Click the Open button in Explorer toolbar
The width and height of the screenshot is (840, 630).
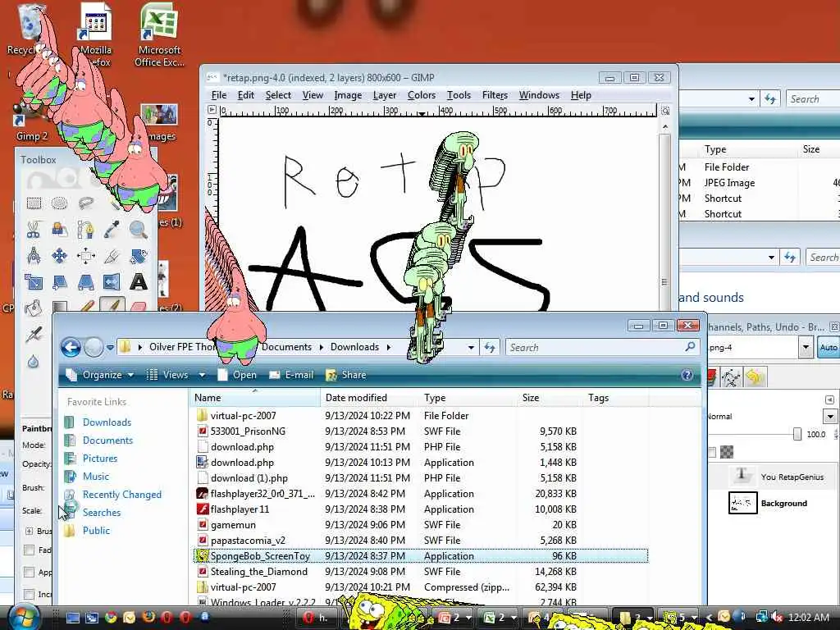pos(237,375)
